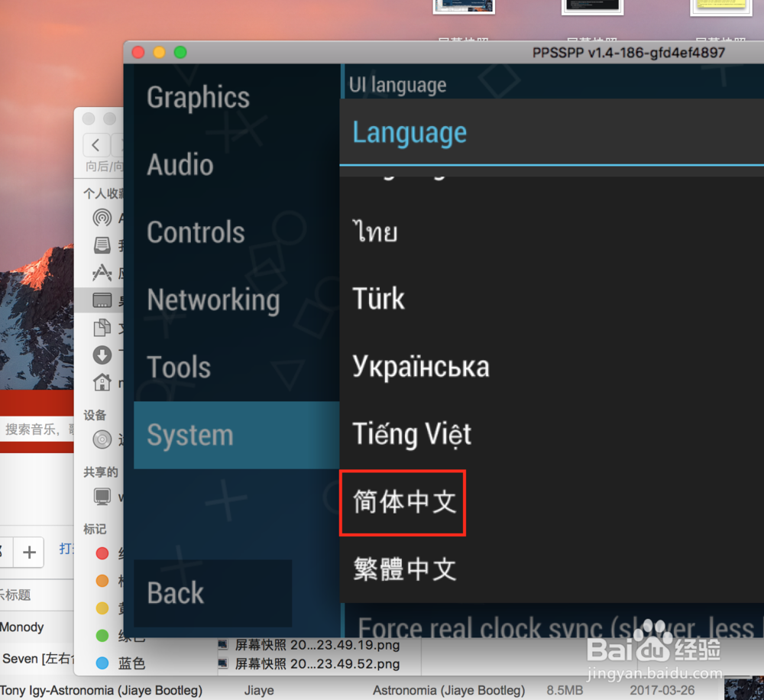Click the Jiaye artist name
This screenshot has width=764, height=700.
[x=259, y=690]
